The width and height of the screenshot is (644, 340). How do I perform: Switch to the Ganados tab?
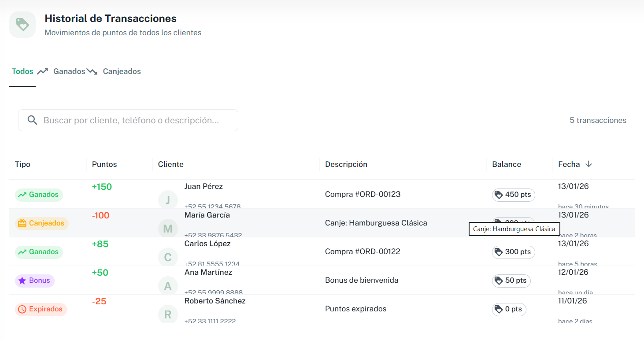coord(70,71)
